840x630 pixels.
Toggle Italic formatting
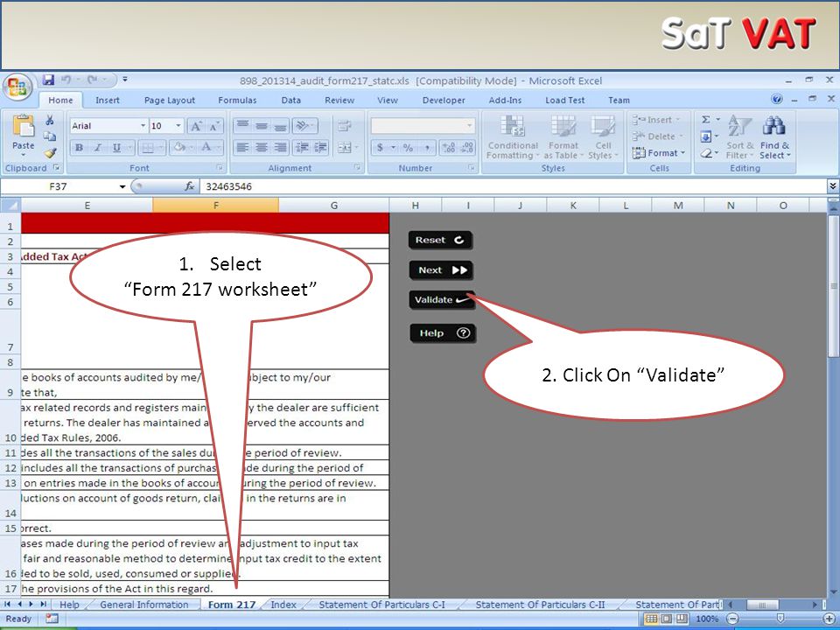(97, 147)
